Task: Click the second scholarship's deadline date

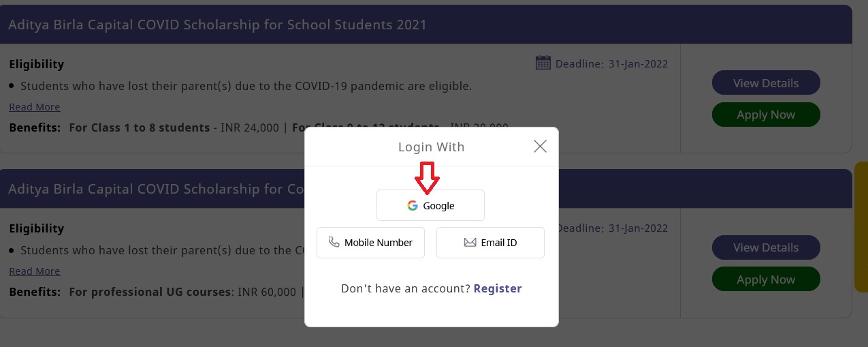Action: click(638, 228)
